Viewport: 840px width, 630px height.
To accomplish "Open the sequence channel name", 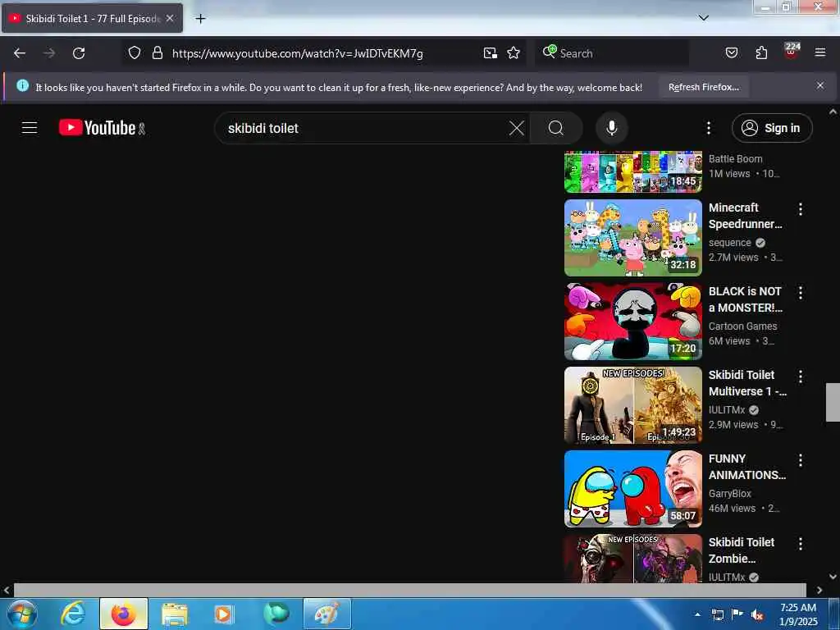I will pyautogui.click(x=729, y=243).
